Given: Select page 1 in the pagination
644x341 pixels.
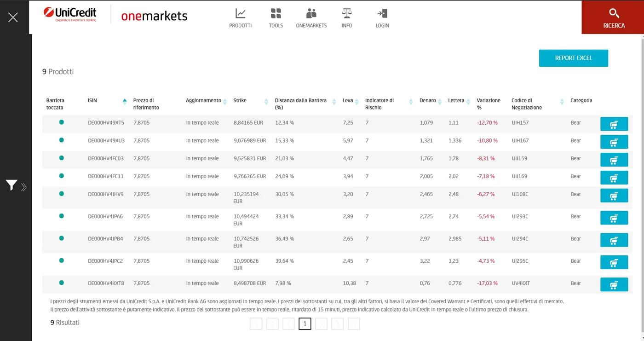Looking at the screenshot, I should tap(305, 324).
